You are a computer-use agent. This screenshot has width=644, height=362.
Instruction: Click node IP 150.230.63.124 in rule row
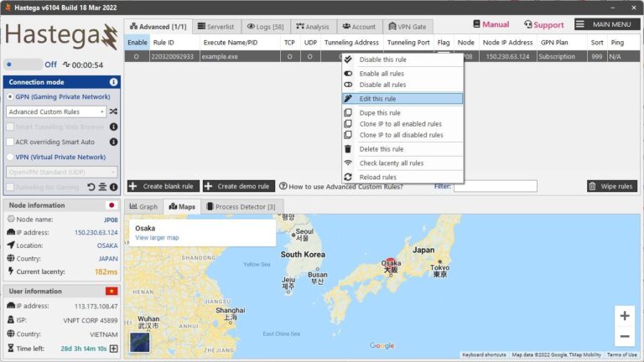(x=507, y=56)
